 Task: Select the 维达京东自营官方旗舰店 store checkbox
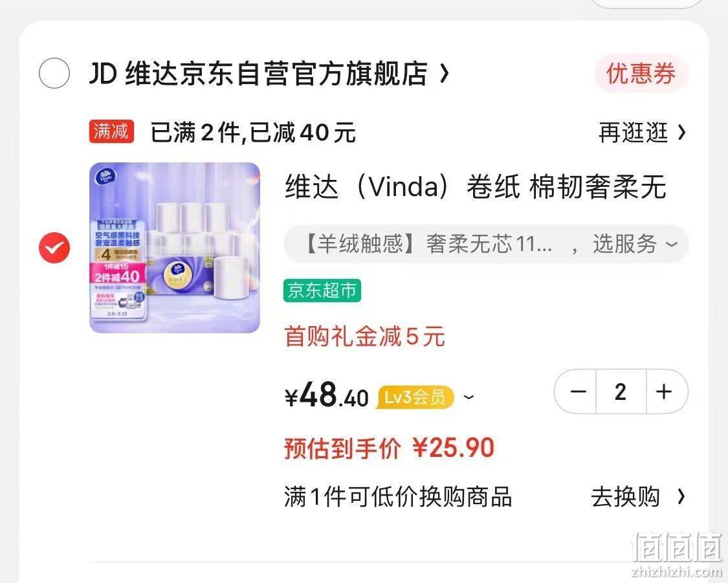click(54, 73)
